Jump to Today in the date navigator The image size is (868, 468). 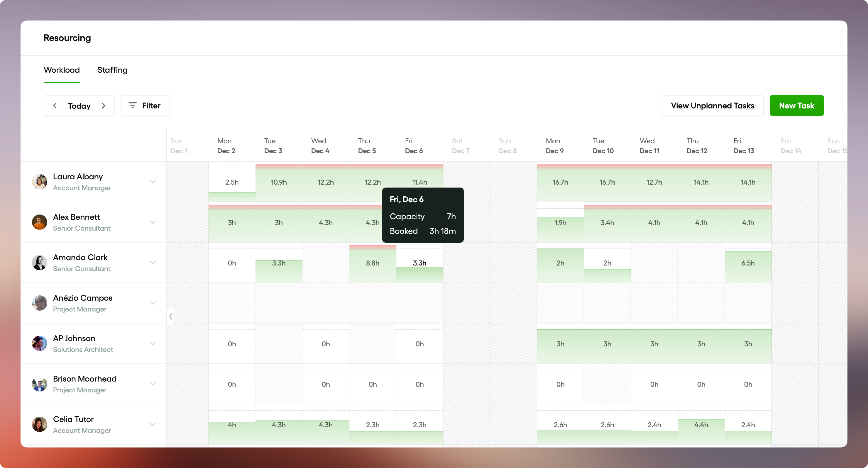pyautogui.click(x=79, y=106)
